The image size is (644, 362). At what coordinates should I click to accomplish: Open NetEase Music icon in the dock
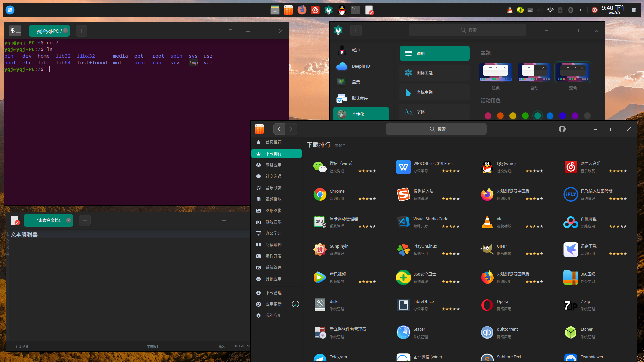[x=315, y=10]
